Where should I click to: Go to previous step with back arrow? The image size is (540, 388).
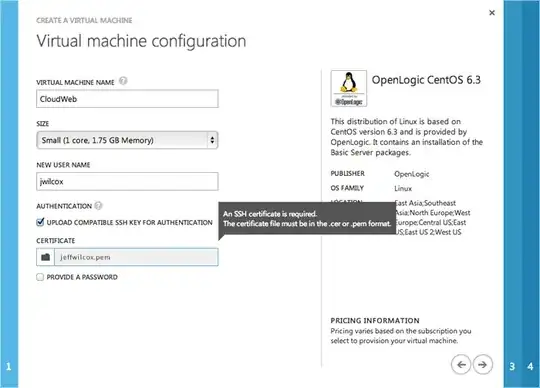pyautogui.click(x=461, y=364)
